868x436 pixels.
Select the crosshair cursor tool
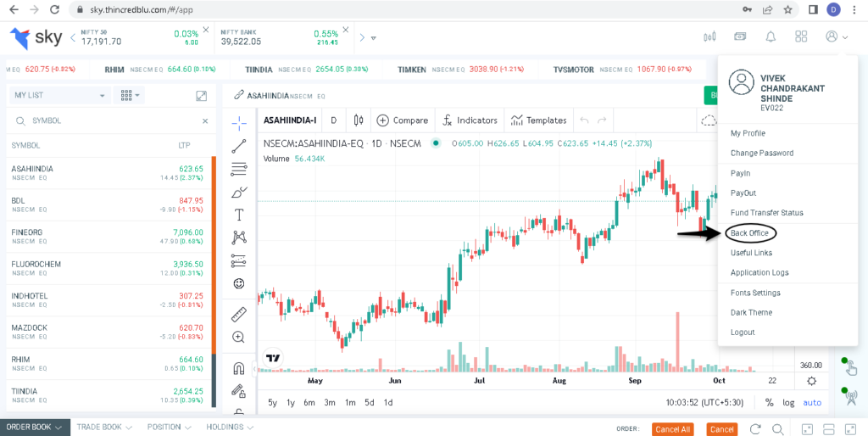pos(239,122)
